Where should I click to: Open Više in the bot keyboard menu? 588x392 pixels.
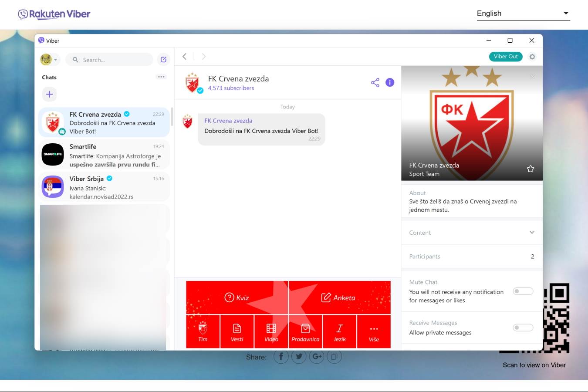click(x=374, y=331)
